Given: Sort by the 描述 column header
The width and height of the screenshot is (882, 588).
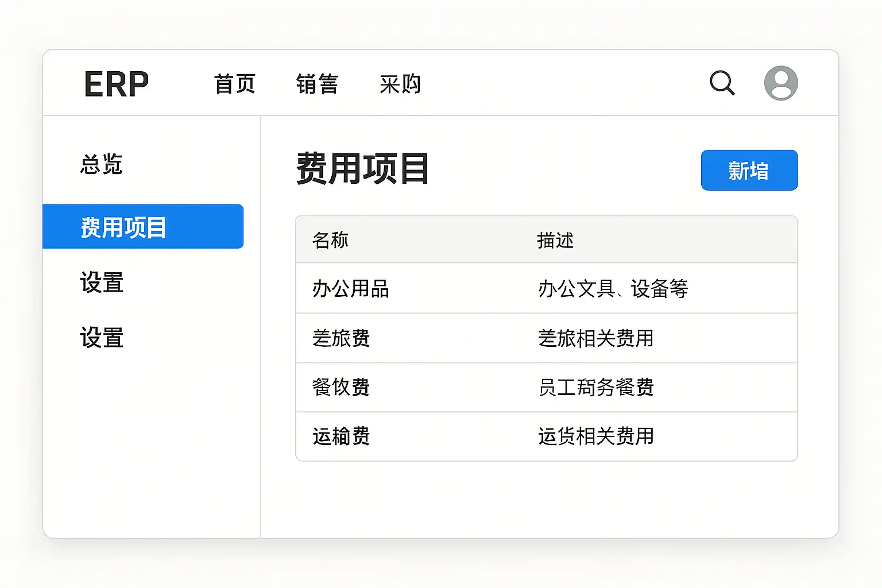Looking at the screenshot, I should click(555, 240).
